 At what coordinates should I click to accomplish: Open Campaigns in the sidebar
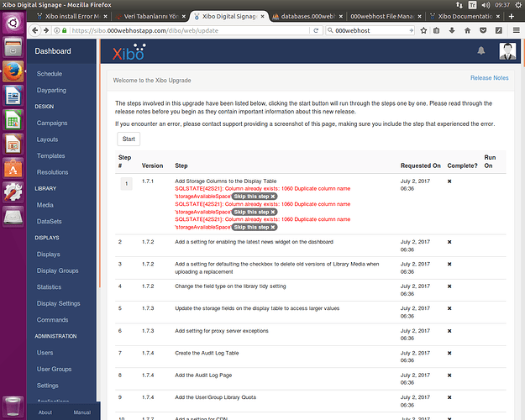point(52,123)
